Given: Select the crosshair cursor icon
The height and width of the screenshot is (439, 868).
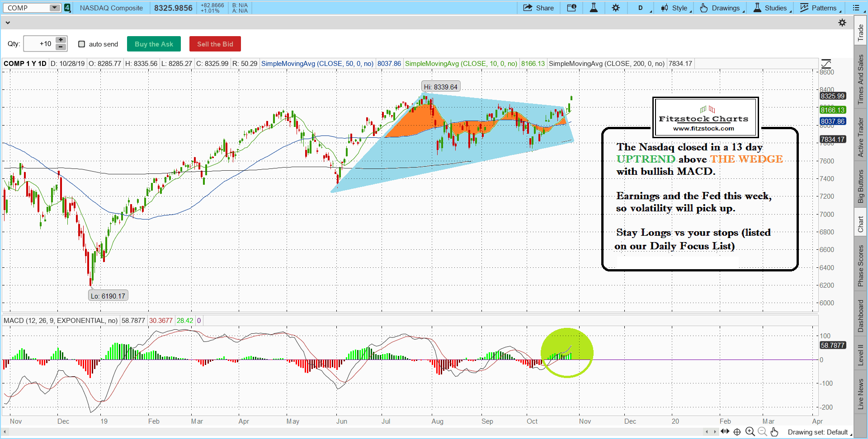Looking at the screenshot, I should [737, 432].
